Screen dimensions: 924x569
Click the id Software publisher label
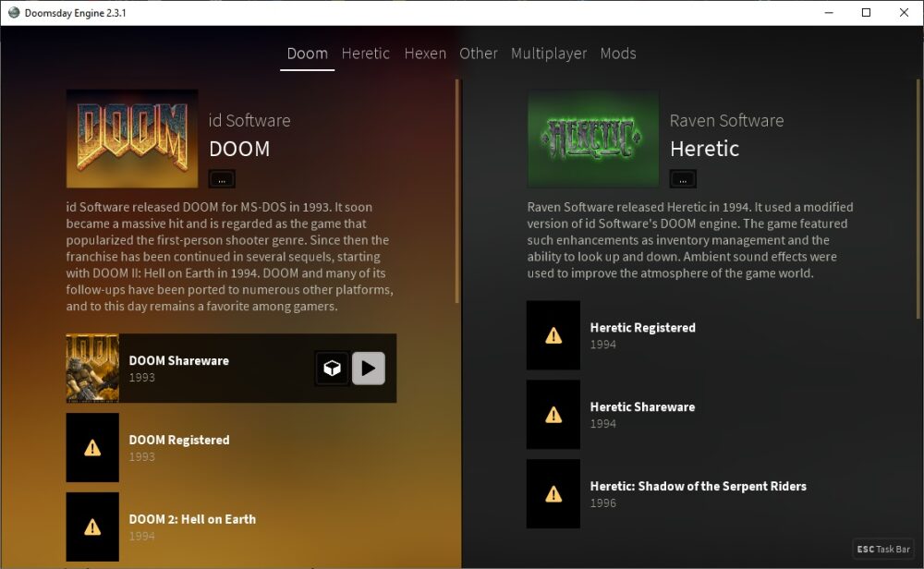[x=249, y=120]
